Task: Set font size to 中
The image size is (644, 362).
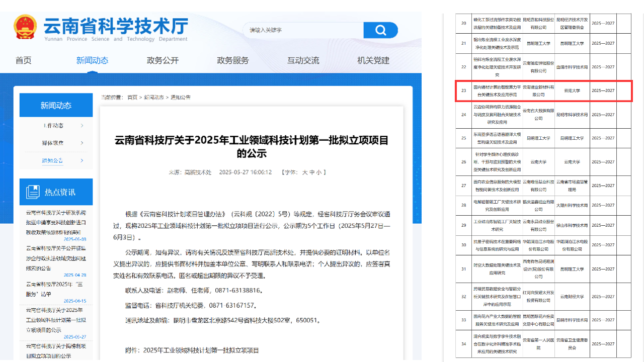Action: point(312,172)
